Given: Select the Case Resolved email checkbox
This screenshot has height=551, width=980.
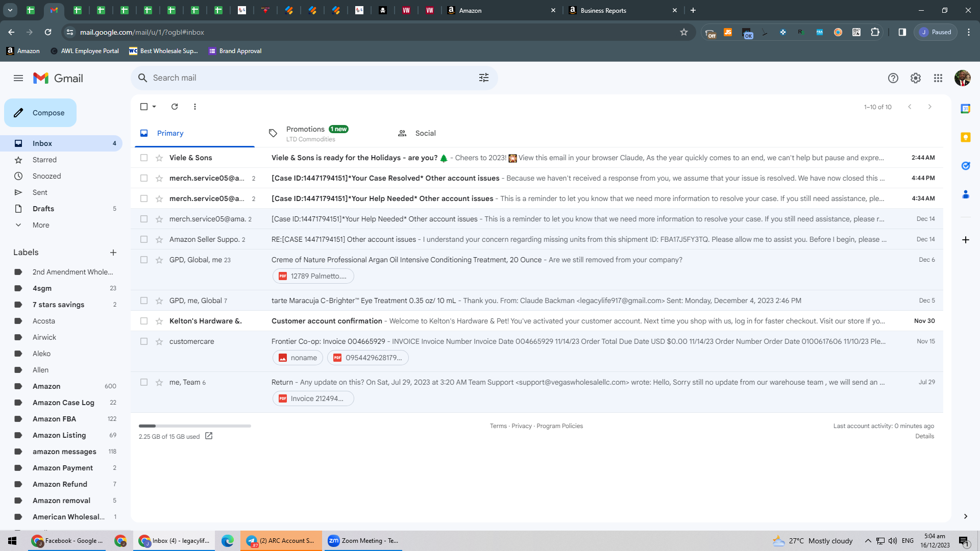Looking at the screenshot, I should point(144,178).
